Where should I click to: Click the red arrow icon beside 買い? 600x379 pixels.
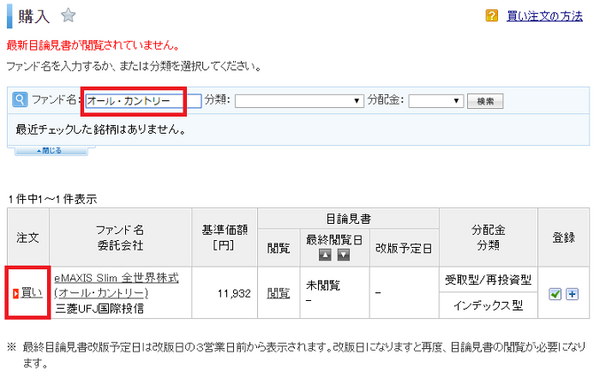pyautogui.click(x=16, y=294)
